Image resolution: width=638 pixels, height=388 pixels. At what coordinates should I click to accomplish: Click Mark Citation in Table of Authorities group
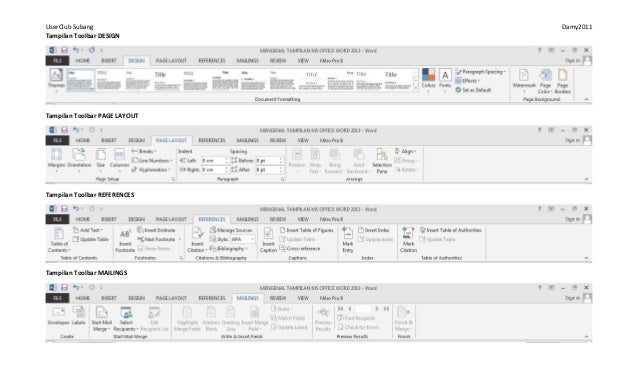(408, 240)
